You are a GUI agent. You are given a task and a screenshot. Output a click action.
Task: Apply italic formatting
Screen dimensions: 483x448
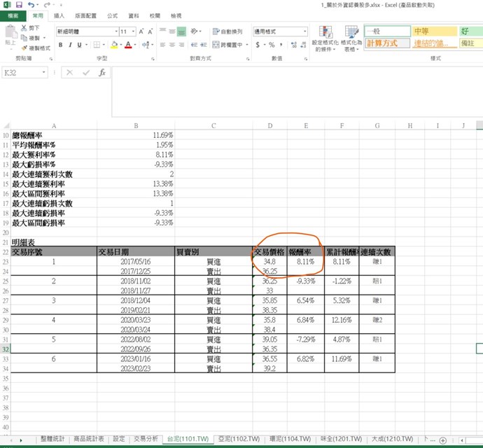pos(70,45)
